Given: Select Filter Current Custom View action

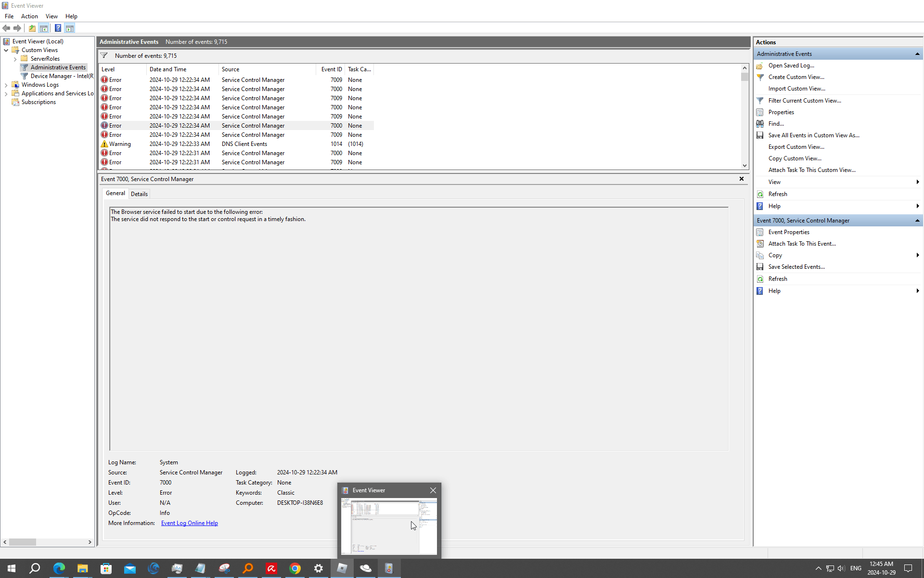Looking at the screenshot, I should coord(804,100).
